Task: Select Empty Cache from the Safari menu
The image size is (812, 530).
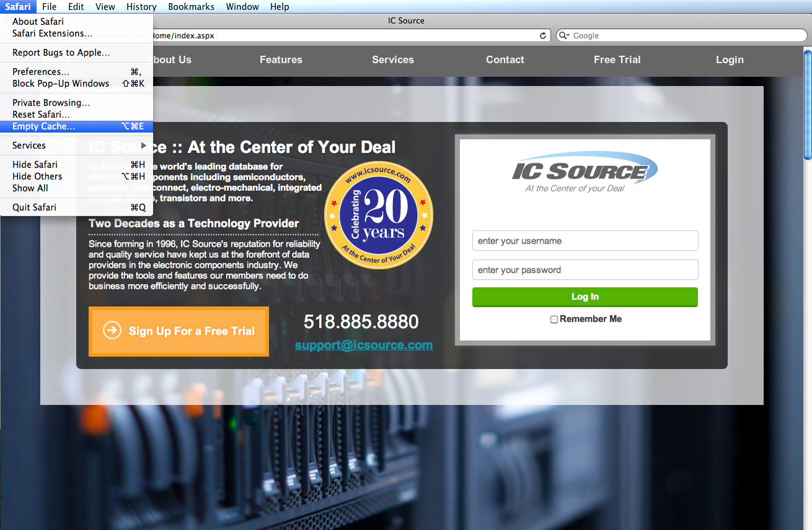Action: coord(43,126)
